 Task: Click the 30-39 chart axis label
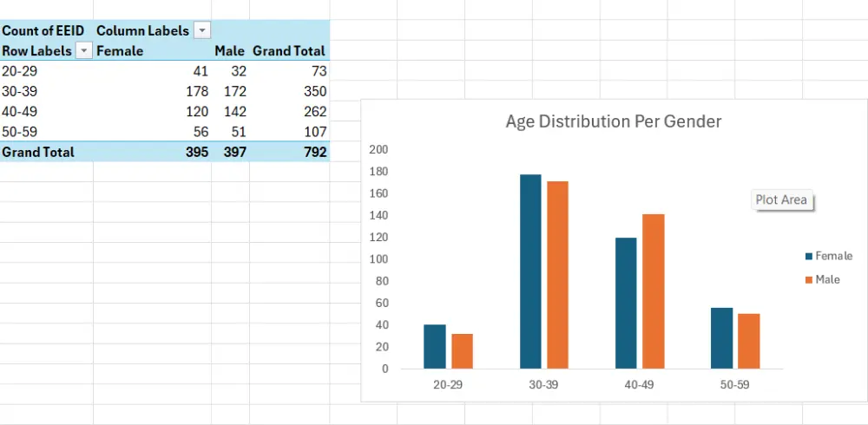(543, 384)
